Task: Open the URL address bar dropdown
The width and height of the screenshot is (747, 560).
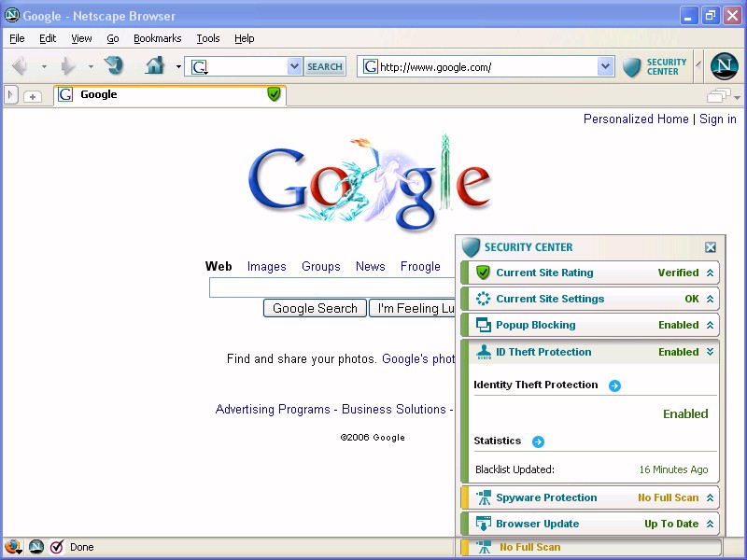Action: (605, 66)
